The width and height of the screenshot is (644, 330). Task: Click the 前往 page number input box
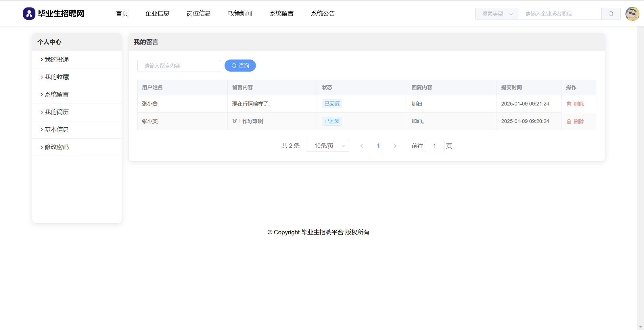click(434, 146)
